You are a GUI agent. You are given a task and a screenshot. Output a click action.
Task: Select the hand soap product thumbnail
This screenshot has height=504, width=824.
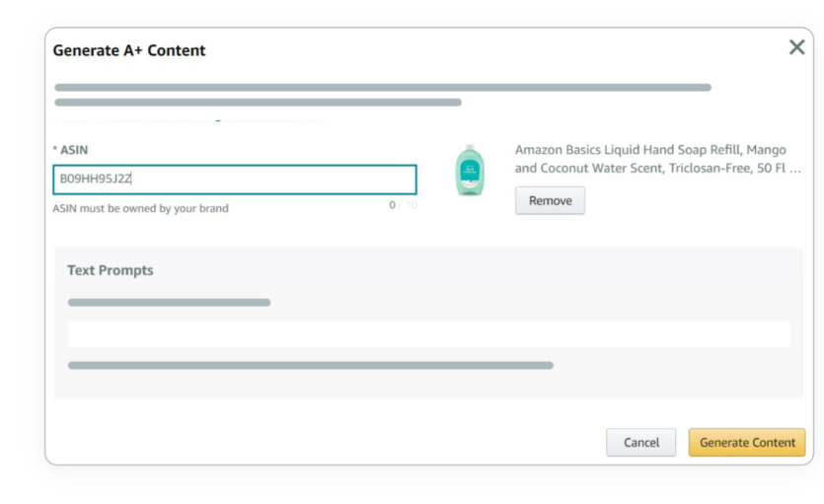(470, 170)
